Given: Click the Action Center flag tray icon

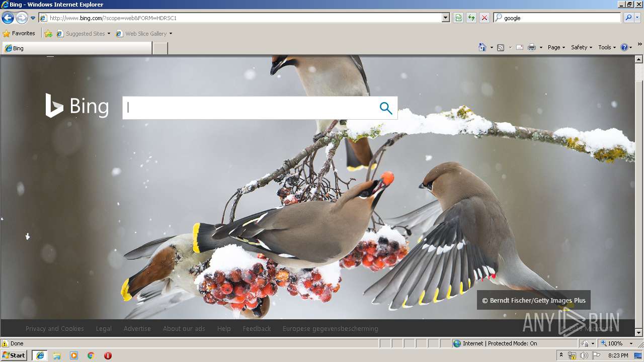Looking at the screenshot, I should click(596, 355).
